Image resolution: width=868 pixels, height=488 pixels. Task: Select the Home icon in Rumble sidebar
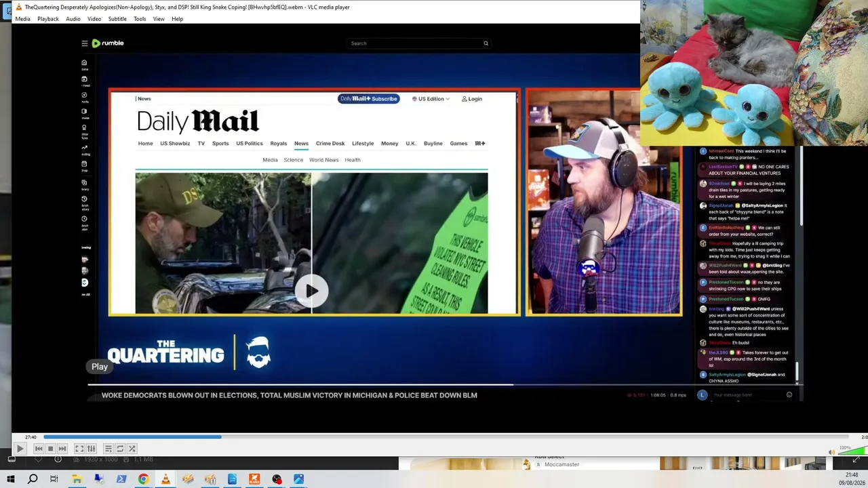(85, 63)
